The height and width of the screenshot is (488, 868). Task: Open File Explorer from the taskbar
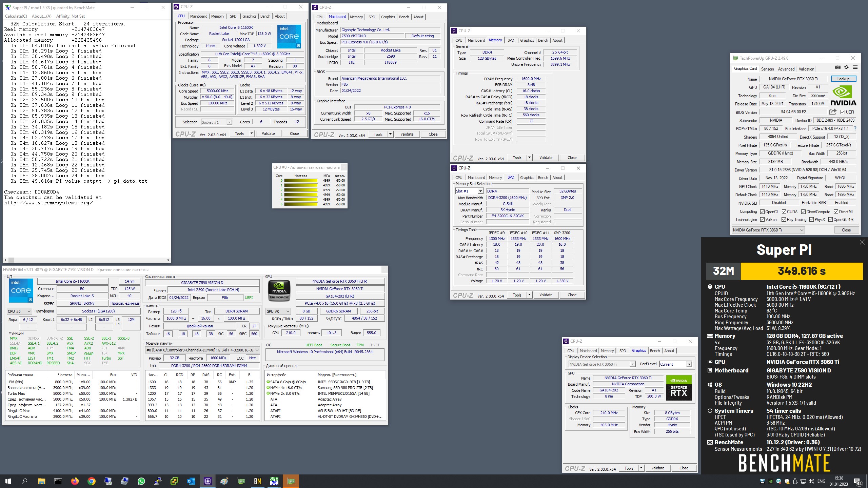[41, 481]
